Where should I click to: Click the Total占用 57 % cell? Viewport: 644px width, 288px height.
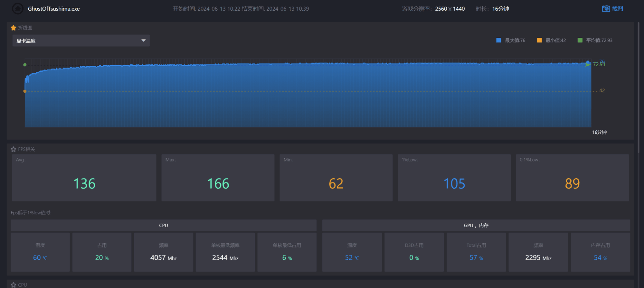476,252
